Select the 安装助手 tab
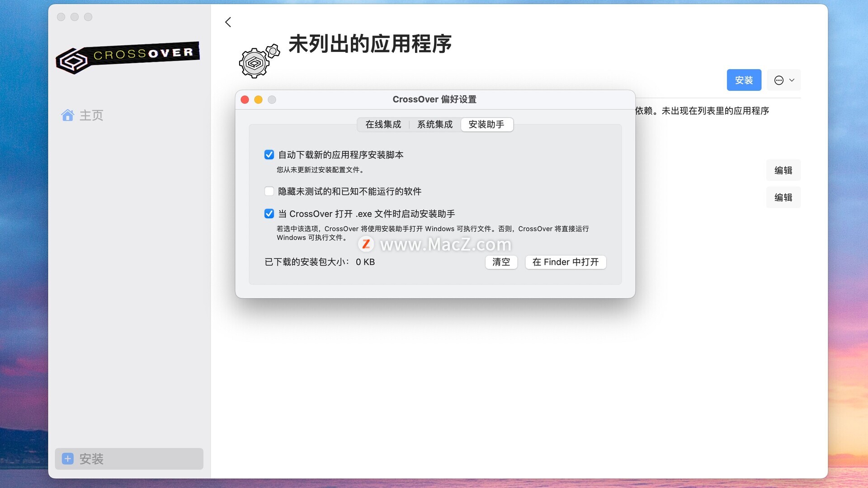 486,124
